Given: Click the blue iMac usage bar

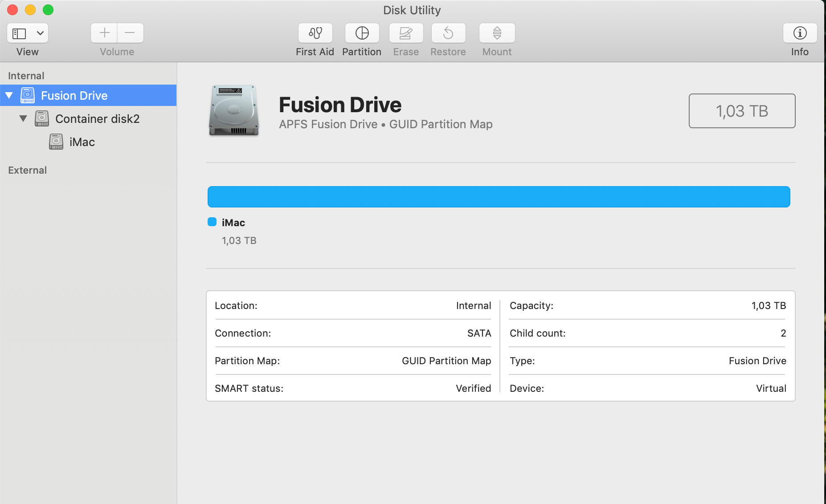Looking at the screenshot, I should pos(499,197).
